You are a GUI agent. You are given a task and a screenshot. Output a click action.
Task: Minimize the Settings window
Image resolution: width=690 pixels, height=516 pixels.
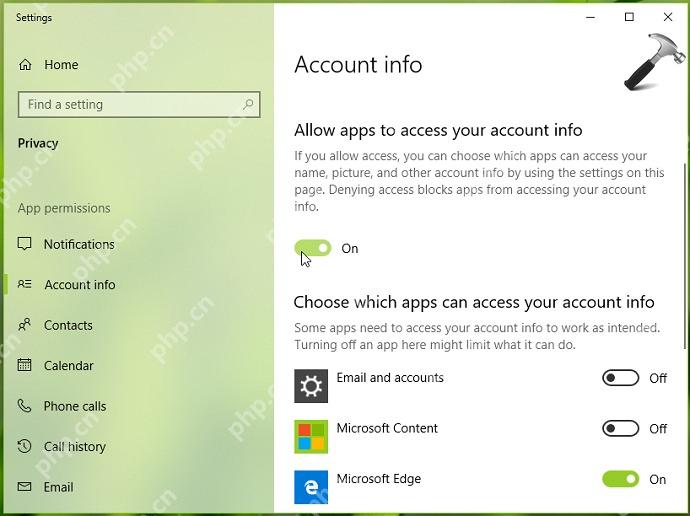591,17
